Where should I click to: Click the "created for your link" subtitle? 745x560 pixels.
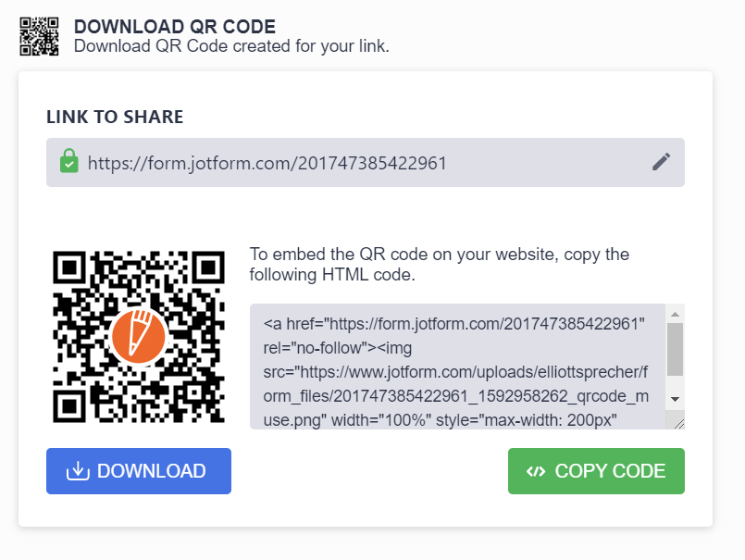231,45
